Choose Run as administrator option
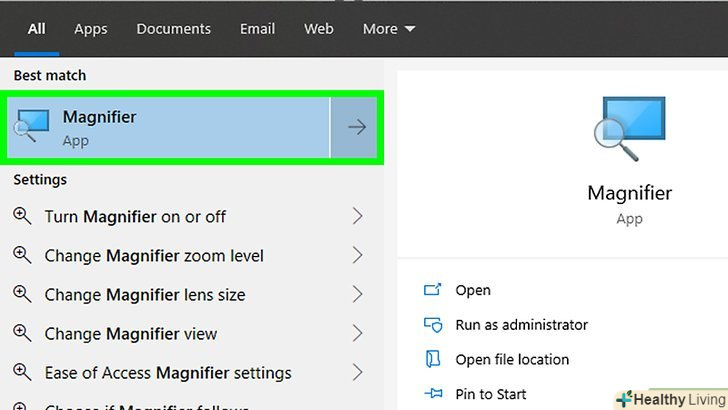 point(521,325)
